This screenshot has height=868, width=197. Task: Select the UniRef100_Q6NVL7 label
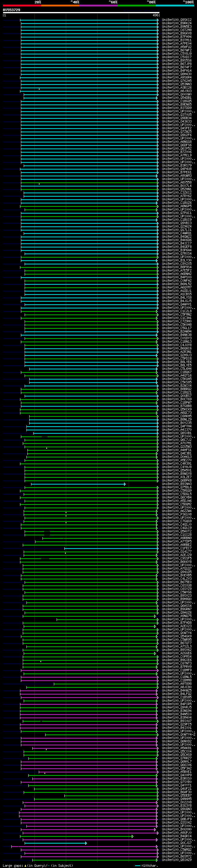coord(177,762)
